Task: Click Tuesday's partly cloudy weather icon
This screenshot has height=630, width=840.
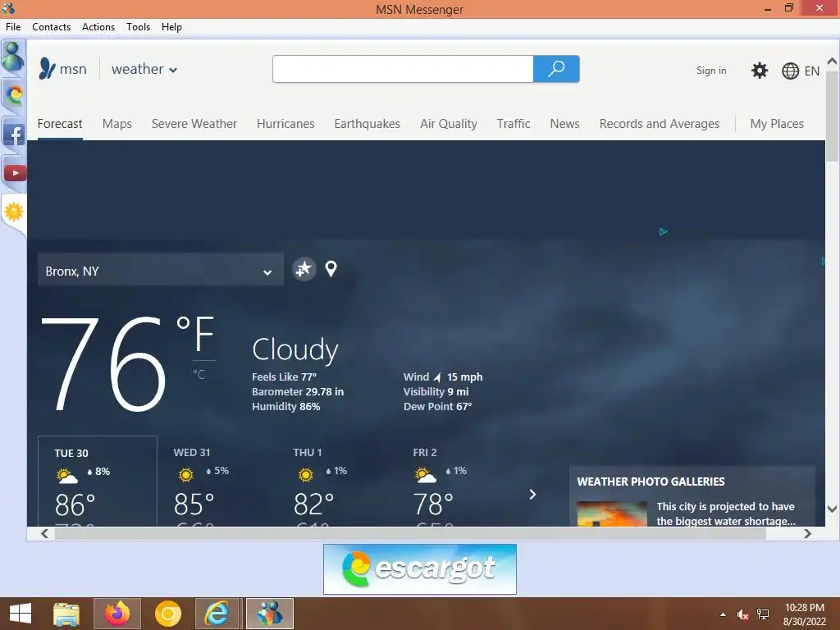Action: 67,475
